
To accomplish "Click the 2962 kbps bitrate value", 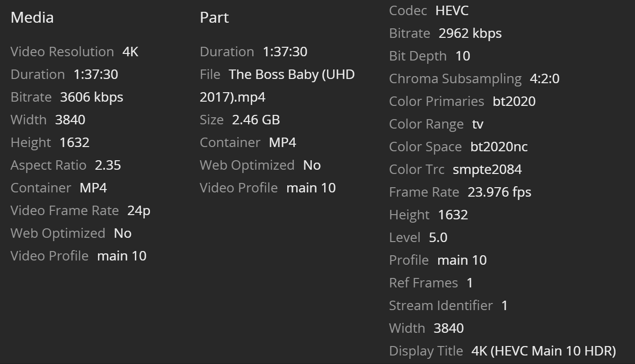I will [x=470, y=33].
